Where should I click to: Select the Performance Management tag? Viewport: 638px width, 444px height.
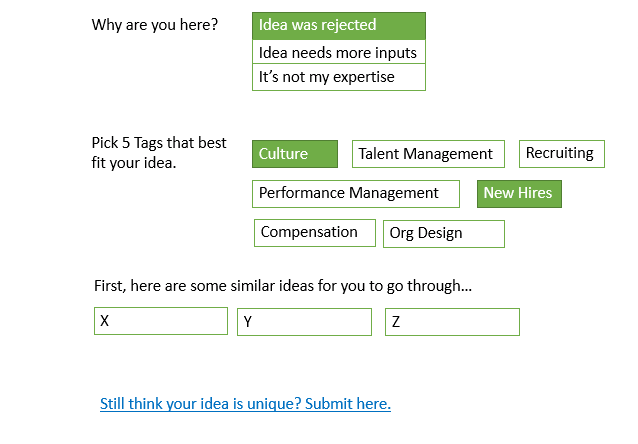pos(355,193)
